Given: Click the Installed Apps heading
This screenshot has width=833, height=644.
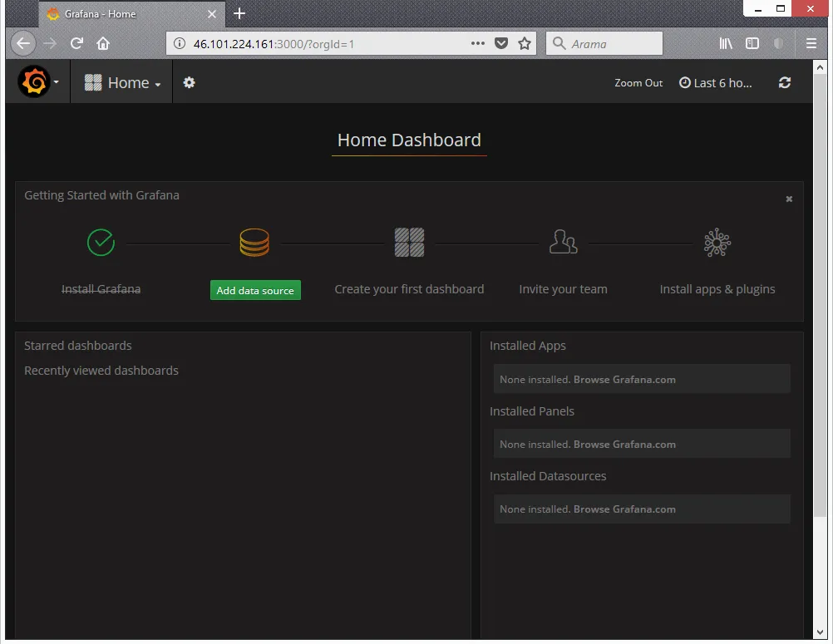Looking at the screenshot, I should (x=528, y=346).
